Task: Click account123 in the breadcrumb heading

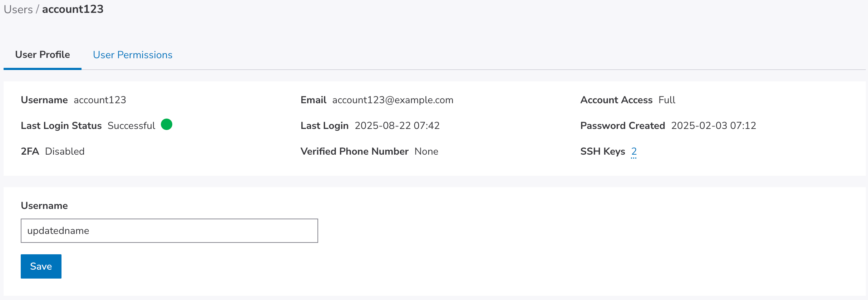Action: [x=73, y=9]
